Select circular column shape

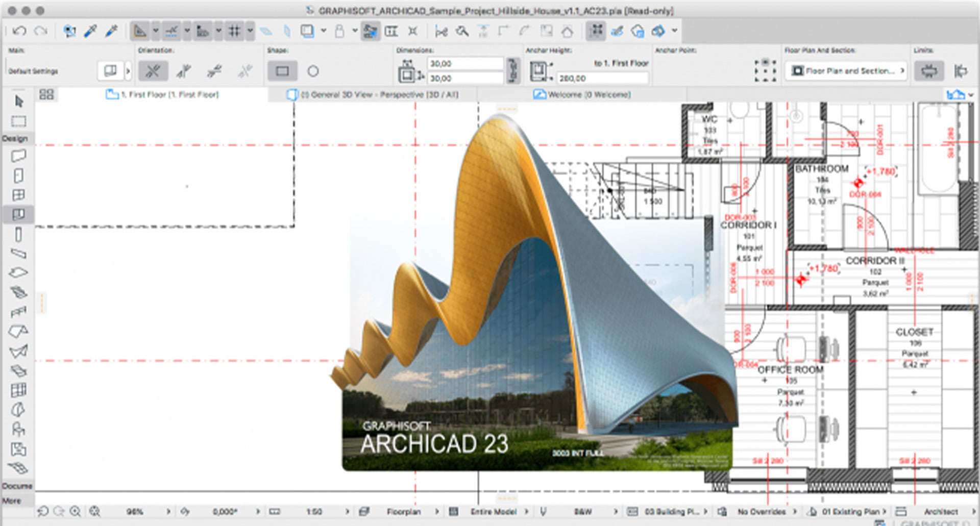point(313,71)
